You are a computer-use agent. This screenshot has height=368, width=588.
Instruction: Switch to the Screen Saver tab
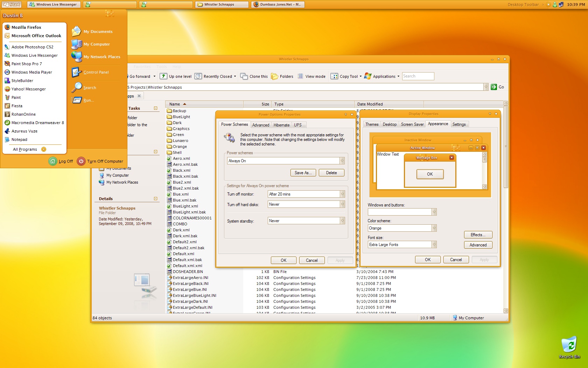[412, 124]
